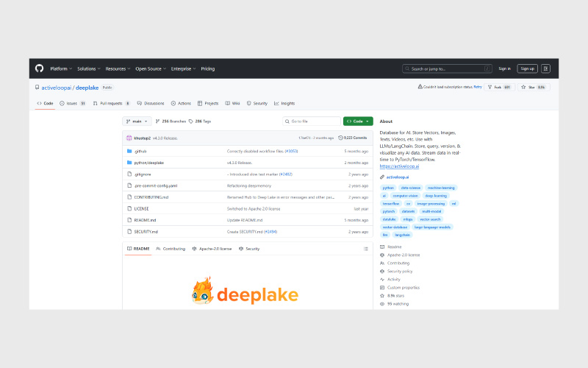Open the deeplake repository link
Screen dimensions: 588x368
87,88
